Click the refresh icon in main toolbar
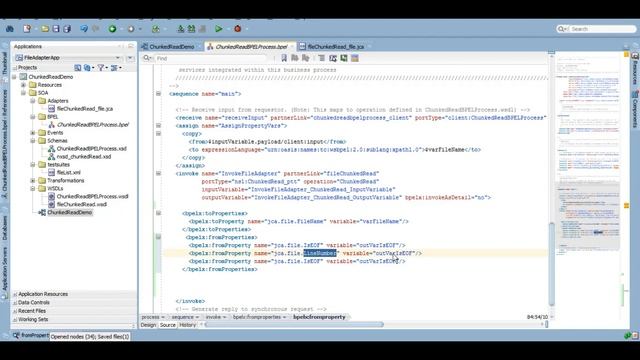This screenshot has width=640, height=360. (x=156, y=29)
